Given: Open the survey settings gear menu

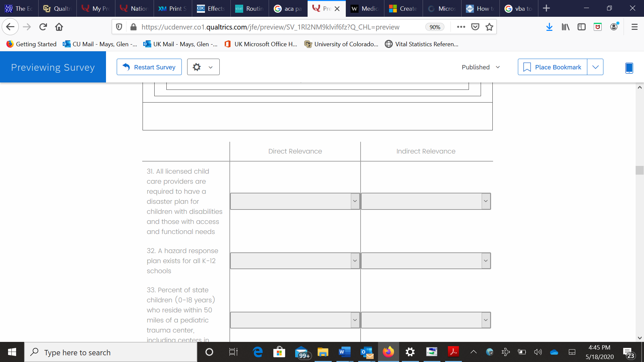Looking at the screenshot, I should click(203, 67).
